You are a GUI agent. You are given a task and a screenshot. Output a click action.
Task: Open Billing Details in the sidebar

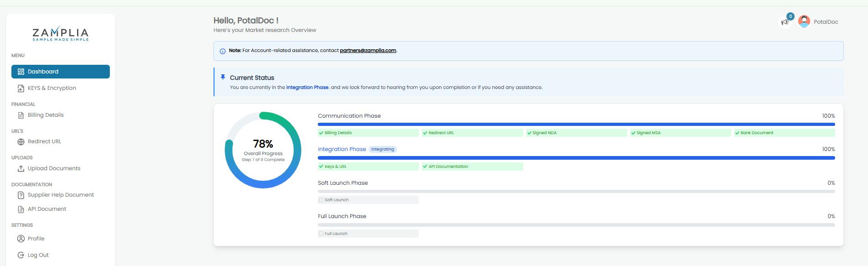coord(46,115)
